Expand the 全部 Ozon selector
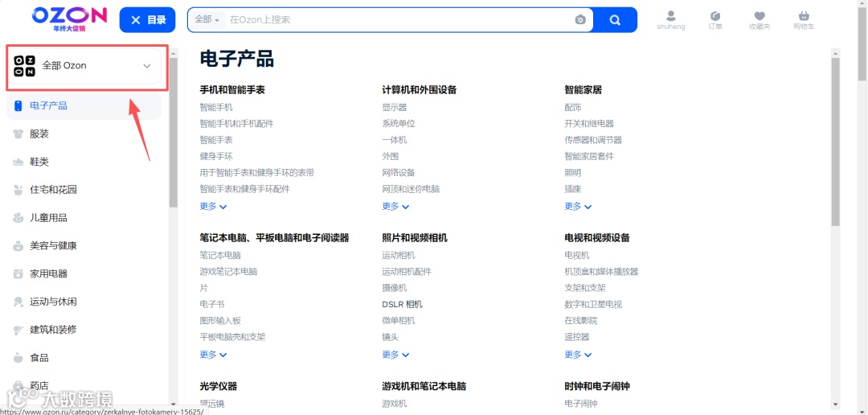 [84, 66]
